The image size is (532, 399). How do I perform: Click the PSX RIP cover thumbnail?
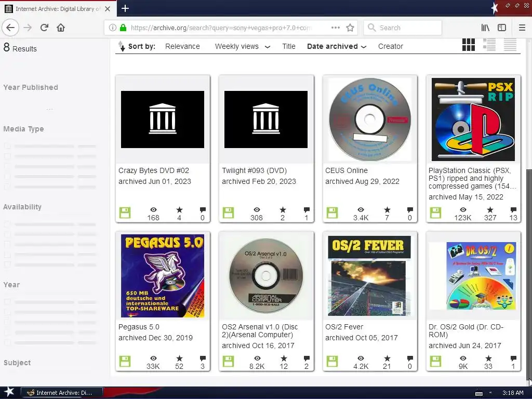pyautogui.click(x=473, y=119)
